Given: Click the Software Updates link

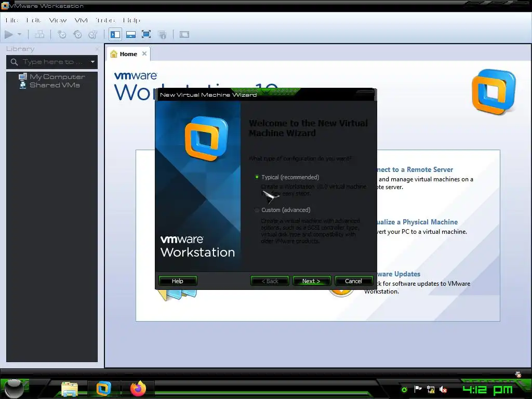Looking at the screenshot, I should click(398, 274).
